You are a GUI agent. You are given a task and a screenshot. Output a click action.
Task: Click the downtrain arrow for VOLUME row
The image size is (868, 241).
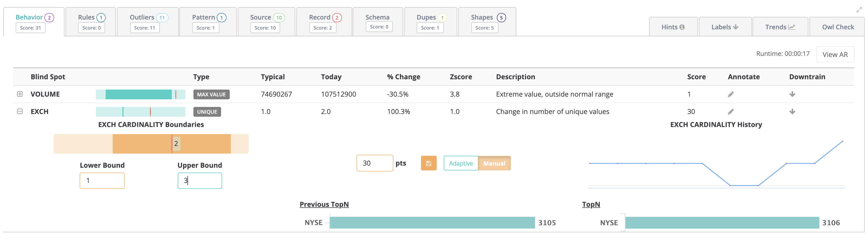tap(792, 94)
